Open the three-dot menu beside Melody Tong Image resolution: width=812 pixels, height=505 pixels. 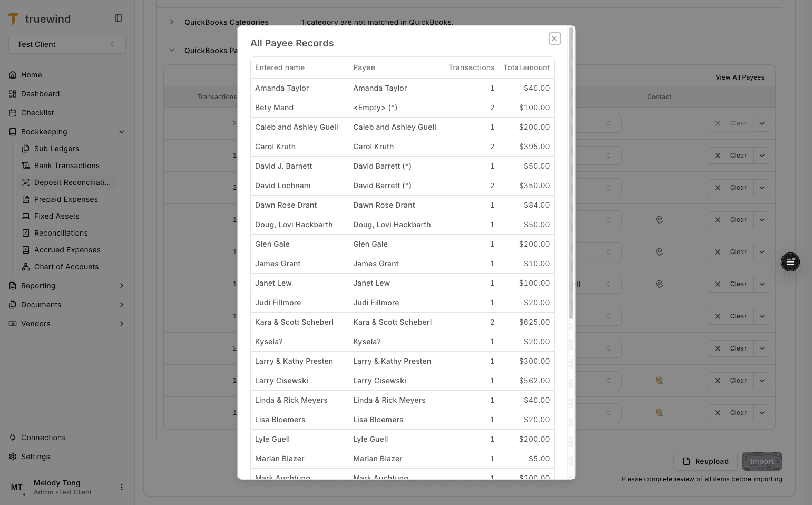pyautogui.click(x=122, y=487)
